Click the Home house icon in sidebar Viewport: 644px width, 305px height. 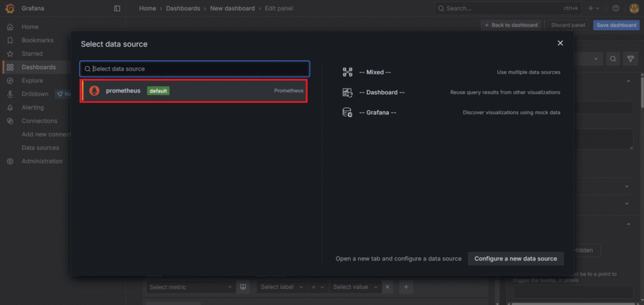click(10, 26)
